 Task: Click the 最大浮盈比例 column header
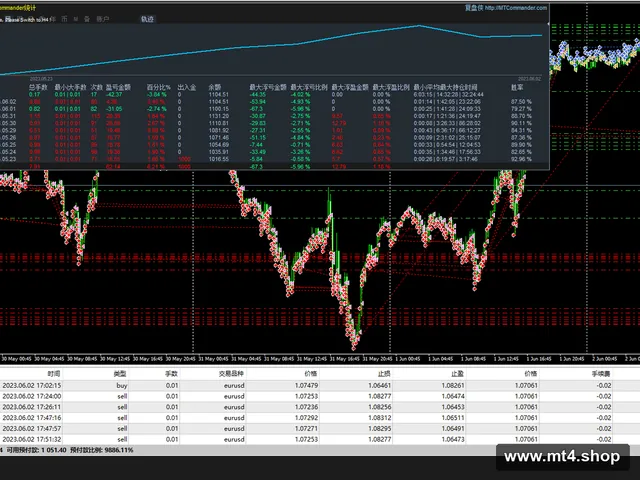(391, 87)
